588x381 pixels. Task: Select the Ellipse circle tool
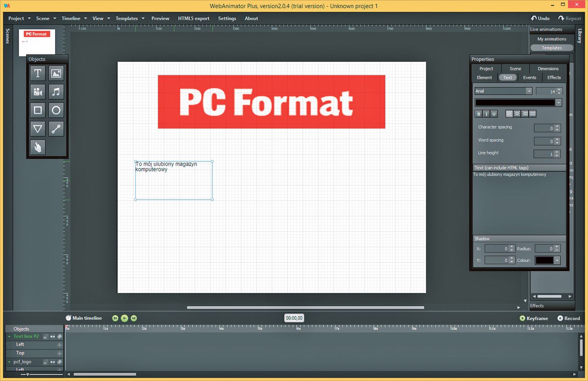pos(56,110)
